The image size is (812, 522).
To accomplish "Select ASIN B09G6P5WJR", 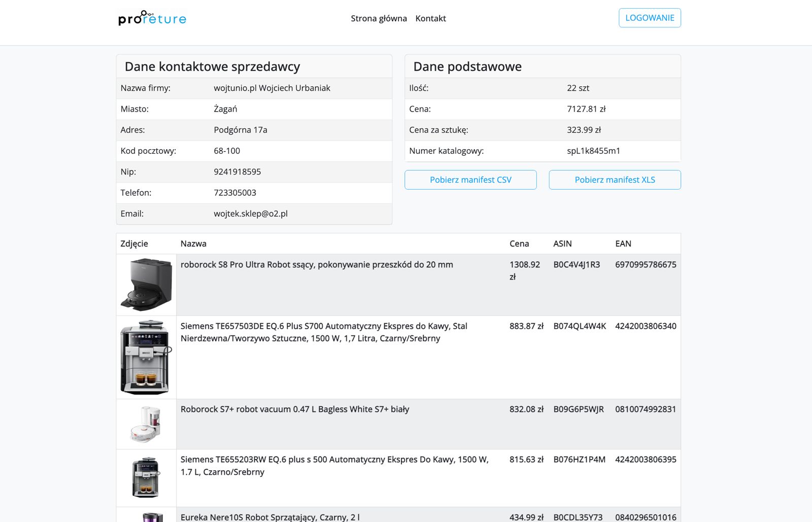I will [x=579, y=409].
